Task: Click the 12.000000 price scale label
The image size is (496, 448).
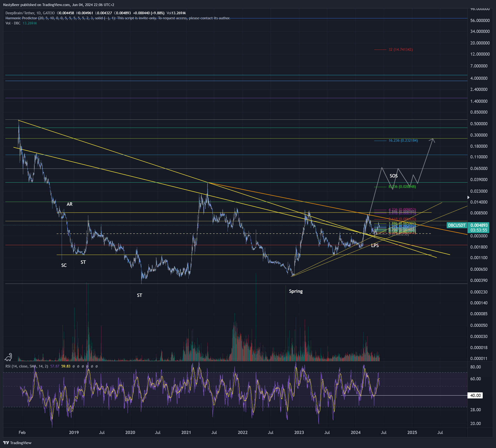Action: tap(480, 54)
